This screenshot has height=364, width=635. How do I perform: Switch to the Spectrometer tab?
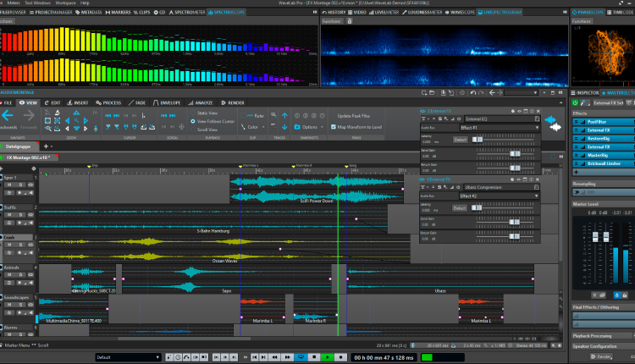tap(187, 12)
